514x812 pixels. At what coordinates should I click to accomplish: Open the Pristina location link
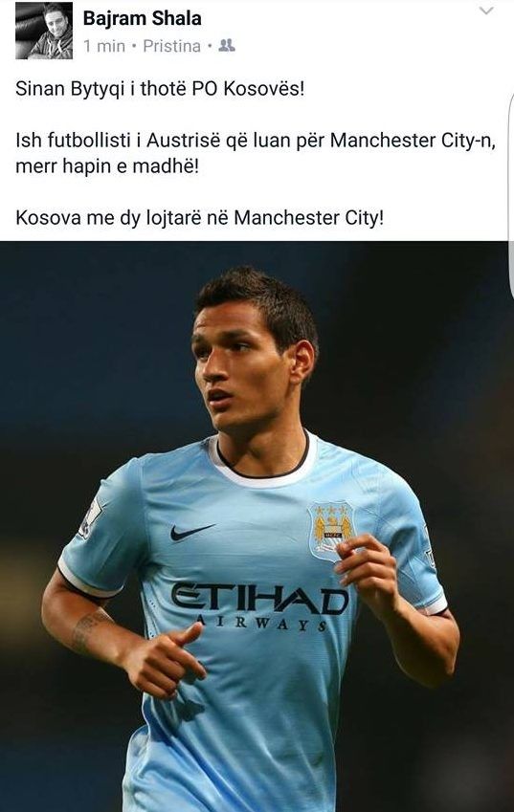pyautogui.click(x=171, y=46)
